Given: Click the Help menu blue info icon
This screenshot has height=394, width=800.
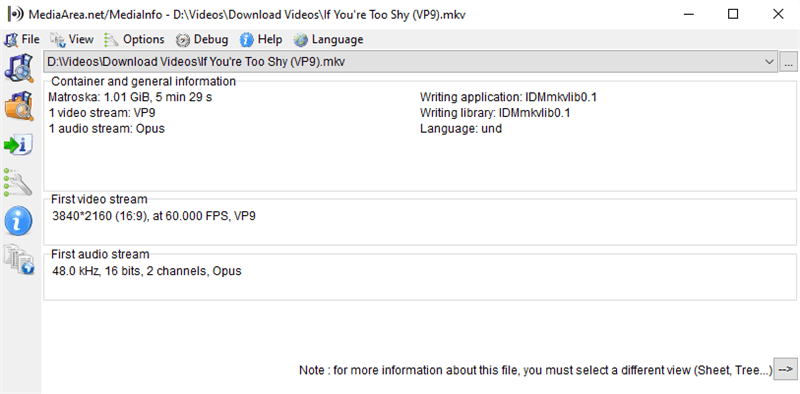Looking at the screenshot, I should pyautogui.click(x=247, y=39).
